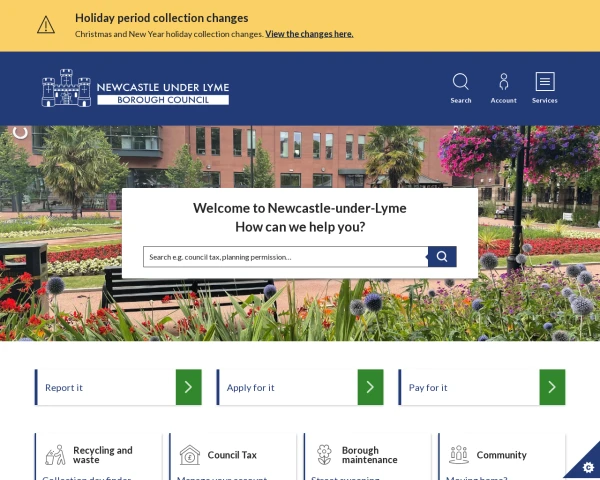
Task: Click the 'Holiday period collection changes' heading
Action: click(161, 18)
